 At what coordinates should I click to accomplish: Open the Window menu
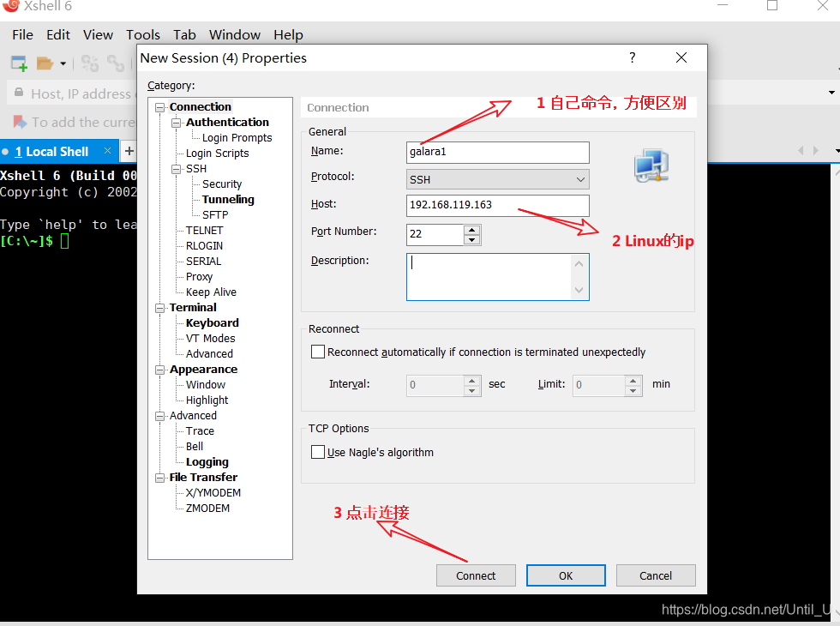coord(235,35)
